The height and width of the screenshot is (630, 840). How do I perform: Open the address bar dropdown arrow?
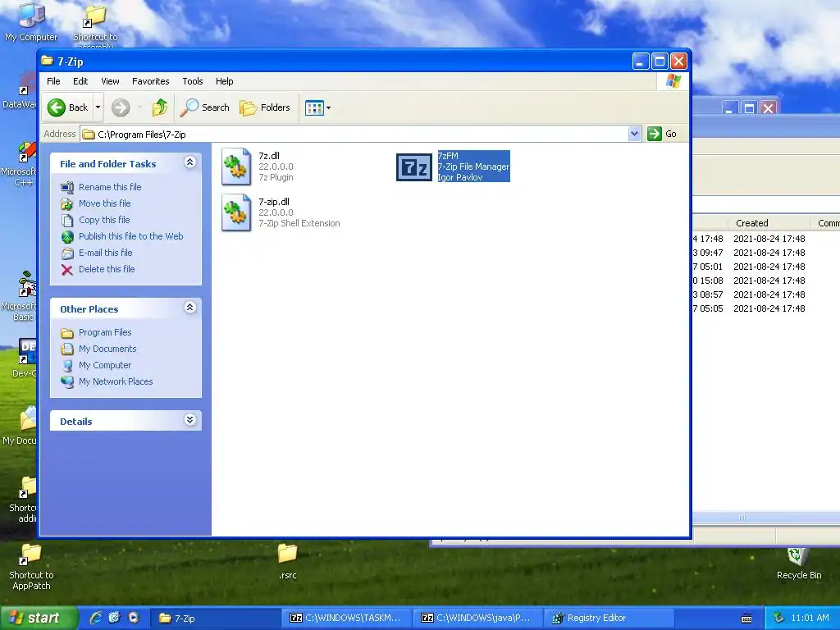point(634,134)
